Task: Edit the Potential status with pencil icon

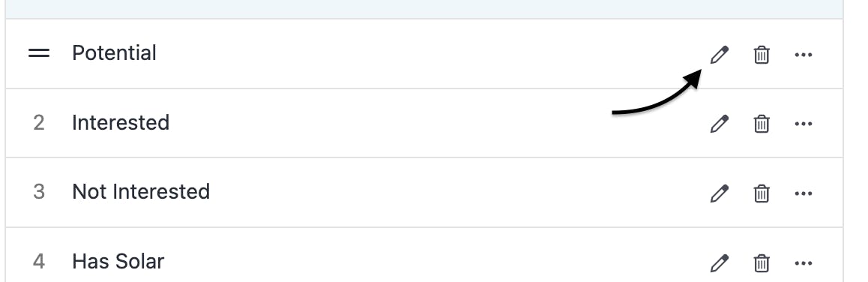Action: [x=719, y=54]
